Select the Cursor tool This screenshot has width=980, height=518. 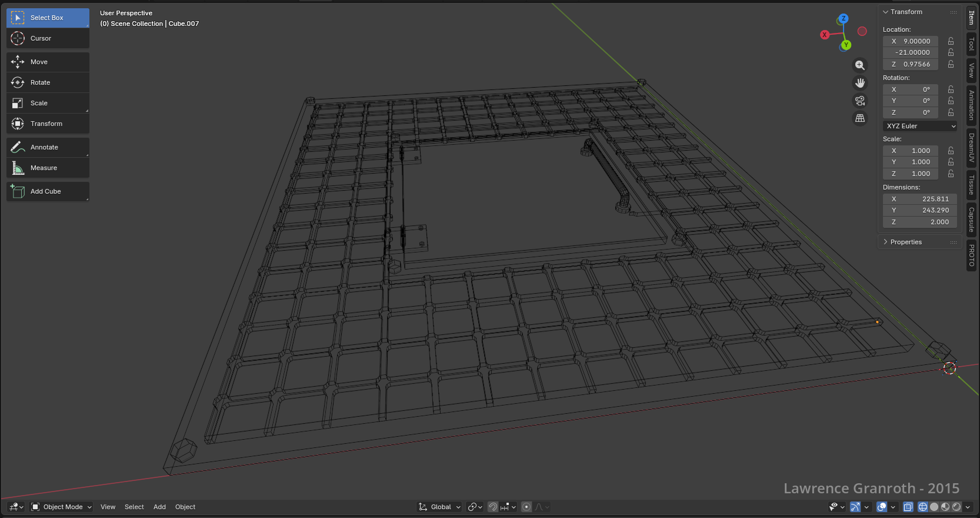tap(48, 38)
